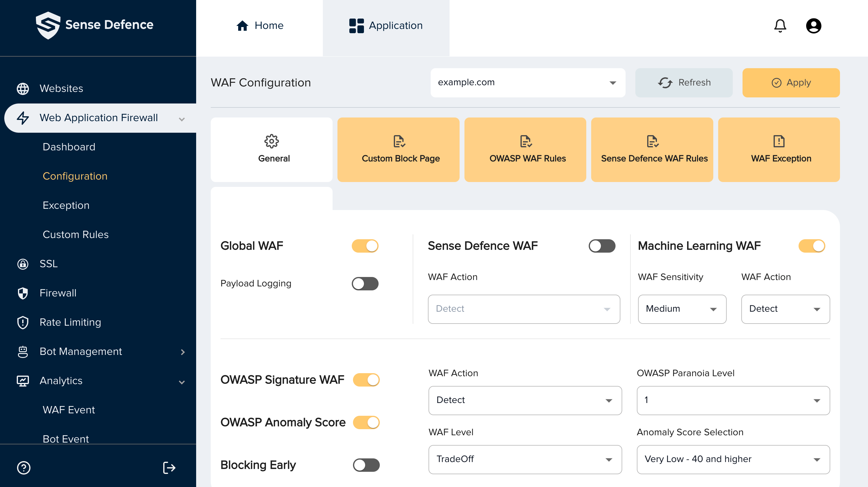868x487 pixels.
Task: Enable the Sense Defence WAF toggle
Action: click(602, 246)
